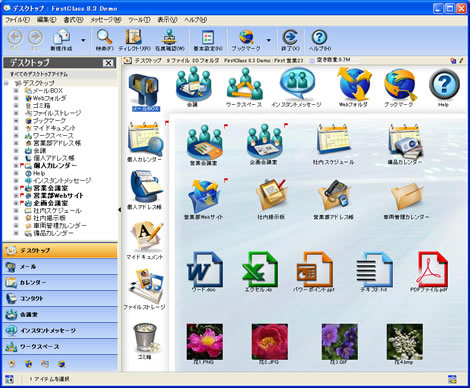Open the ツール menu
Screen dimensions: 470x388
[x=139, y=20]
